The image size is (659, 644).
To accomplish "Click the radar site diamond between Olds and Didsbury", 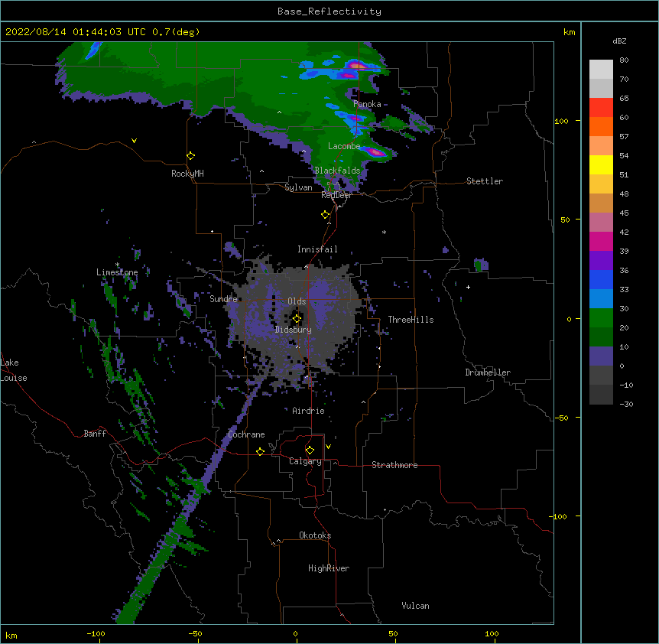I will pyautogui.click(x=297, y=319).
